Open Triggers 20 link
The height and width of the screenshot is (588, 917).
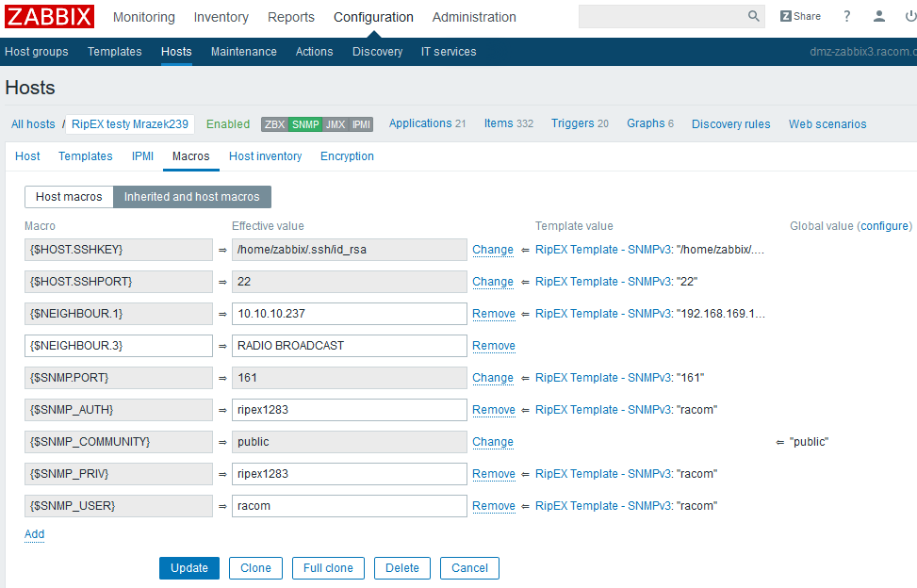coord(580,123)
